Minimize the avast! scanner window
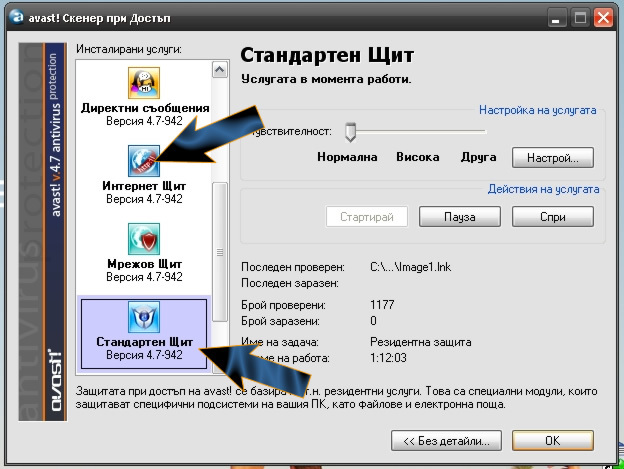The width and height of the screenshot is (624, 469). pos(556,18)
